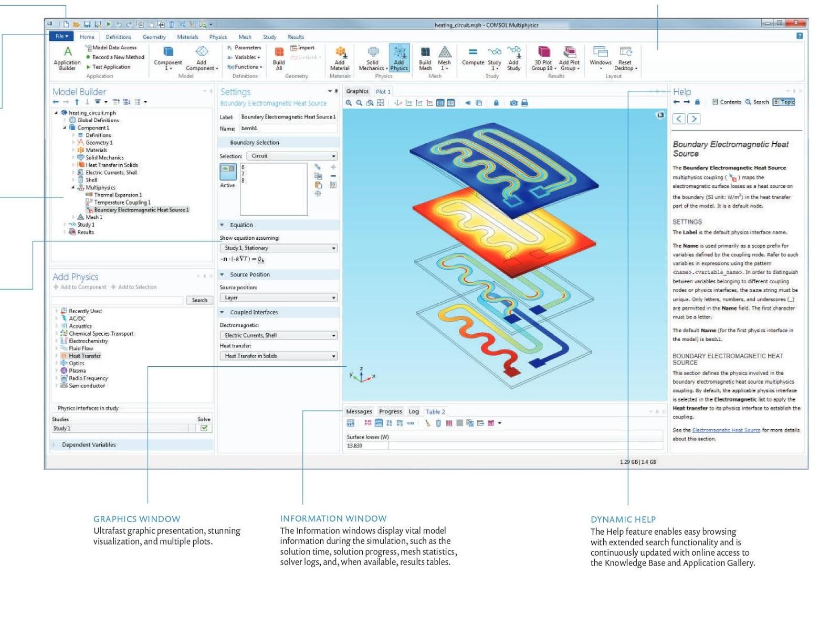Open the Source position Layer dropdown

click(x=278, y=297)
